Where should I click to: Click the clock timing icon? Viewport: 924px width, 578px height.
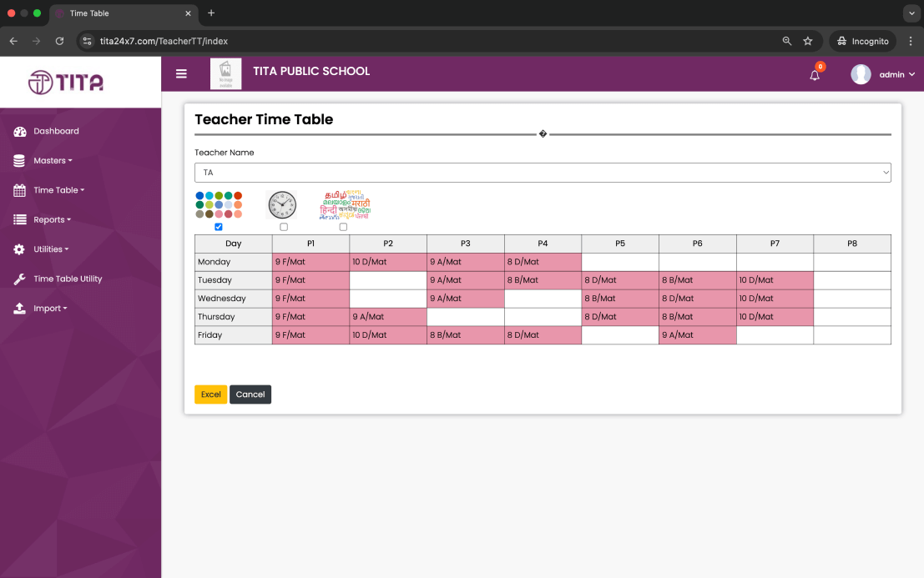pyautogui.click(x=282, y=205)
